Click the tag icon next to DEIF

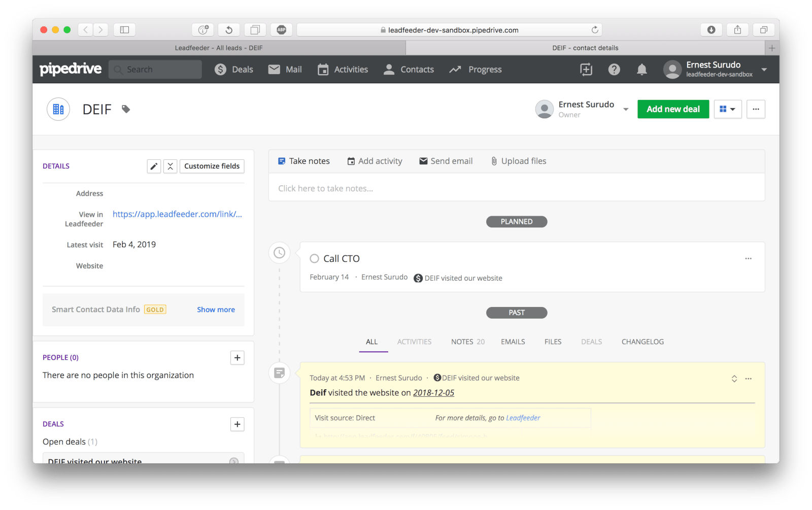125,109
